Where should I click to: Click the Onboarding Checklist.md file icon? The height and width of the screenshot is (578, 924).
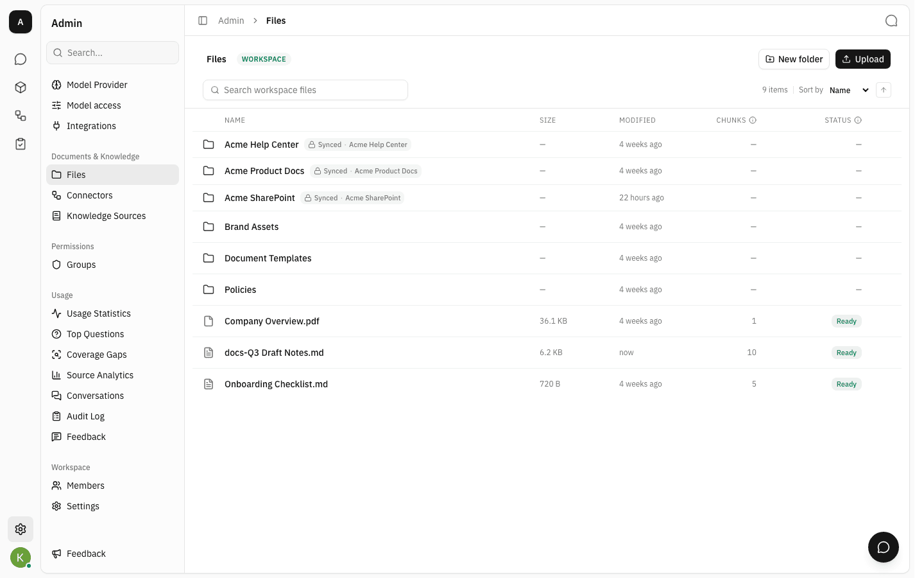coord(209,384)
